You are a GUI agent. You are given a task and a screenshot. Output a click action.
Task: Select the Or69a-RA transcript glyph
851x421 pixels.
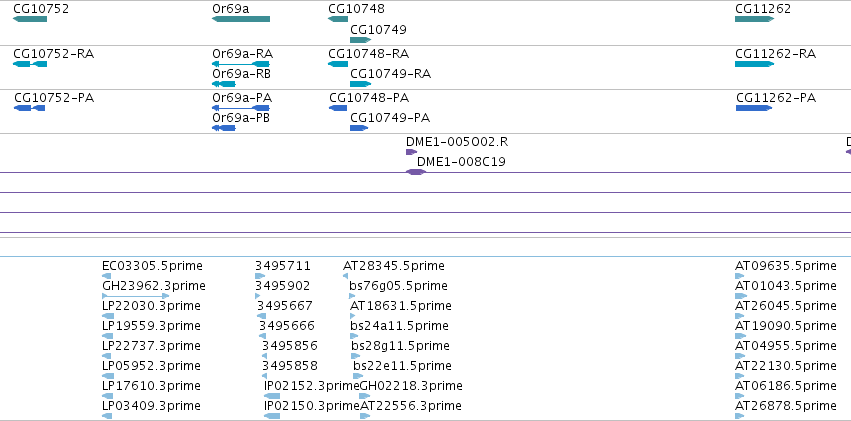[x=240, y=64]
